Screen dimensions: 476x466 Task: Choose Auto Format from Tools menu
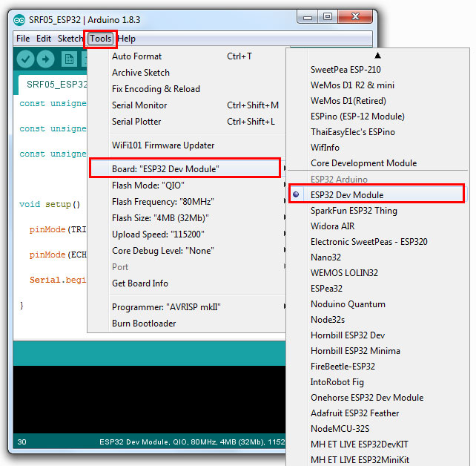coord(186,56)
